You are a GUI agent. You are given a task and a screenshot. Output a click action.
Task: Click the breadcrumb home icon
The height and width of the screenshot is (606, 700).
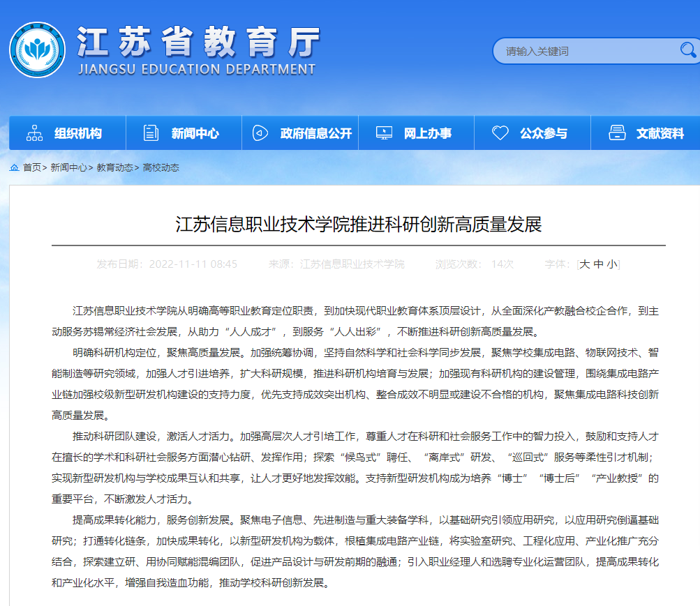(14, 167)
